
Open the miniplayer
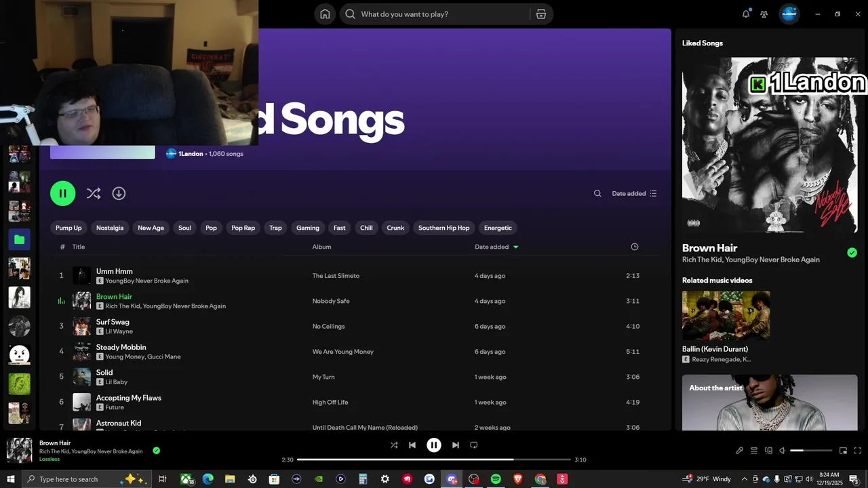843,451
